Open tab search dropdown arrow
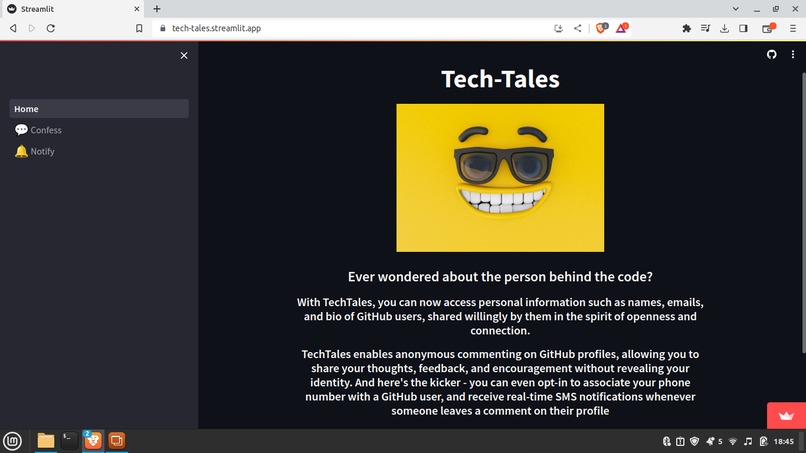 [736, 9]
